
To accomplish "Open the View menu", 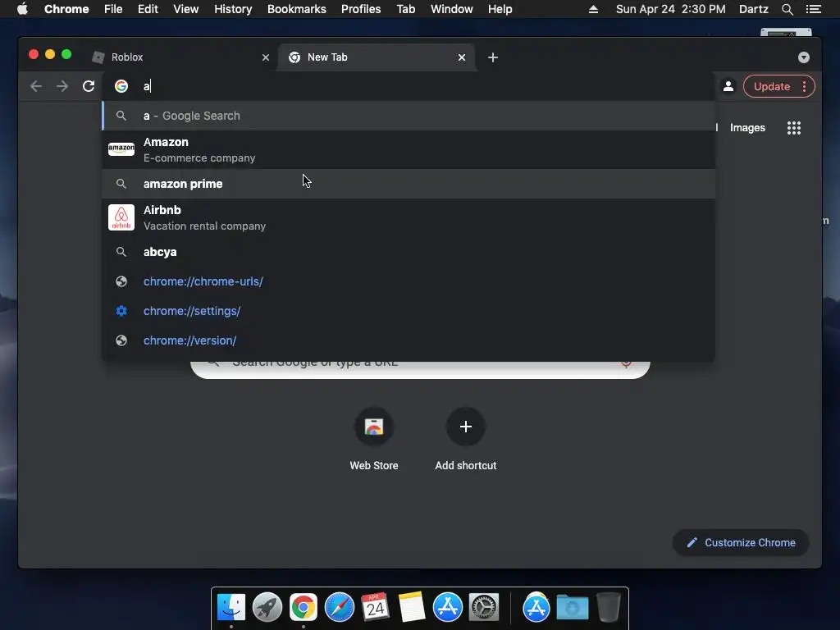I will pos(186,9).
